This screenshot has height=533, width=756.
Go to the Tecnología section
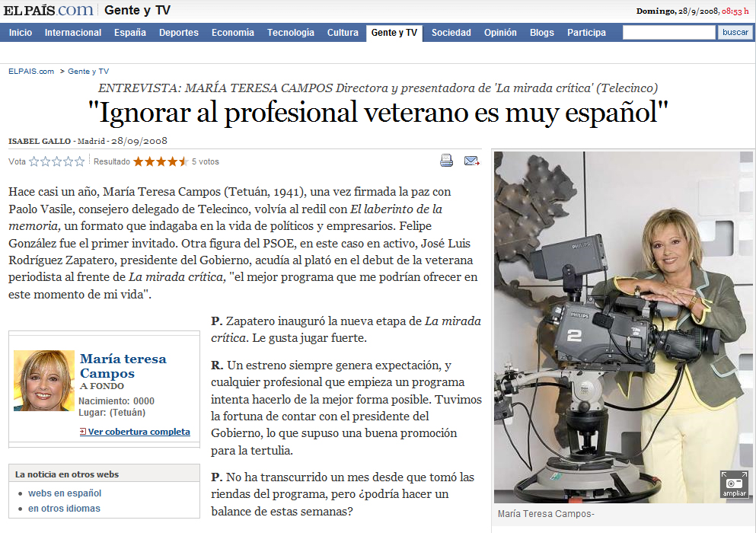[x=291, y=32]
